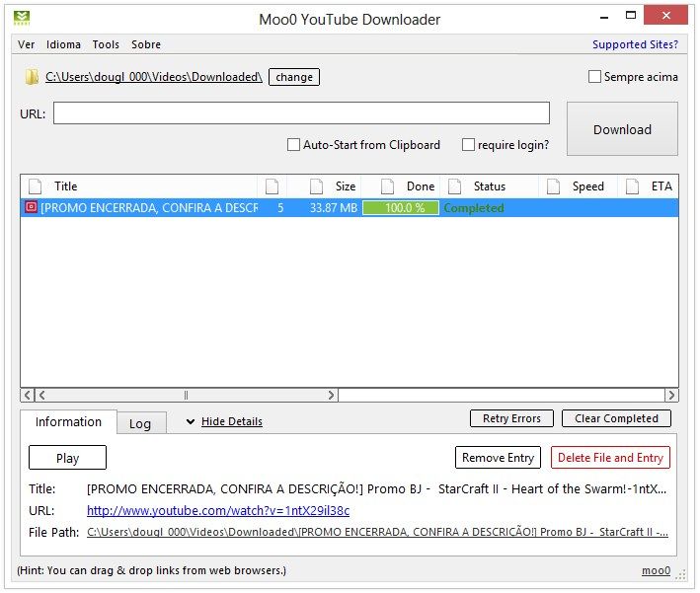
Task: Click the ETA column header
Action: pyautogui.click(x=649, y=186)
